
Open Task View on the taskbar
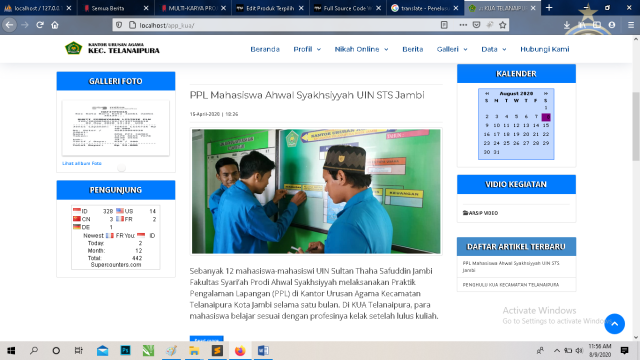point(79,351)
